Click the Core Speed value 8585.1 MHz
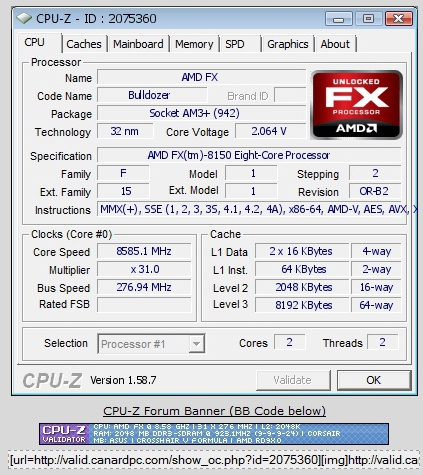 144,251
